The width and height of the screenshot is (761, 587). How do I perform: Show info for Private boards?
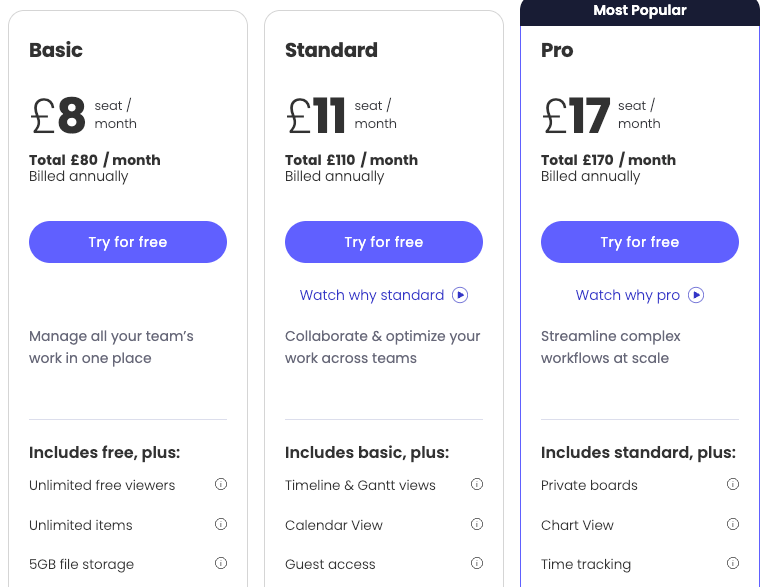[733, 484]
